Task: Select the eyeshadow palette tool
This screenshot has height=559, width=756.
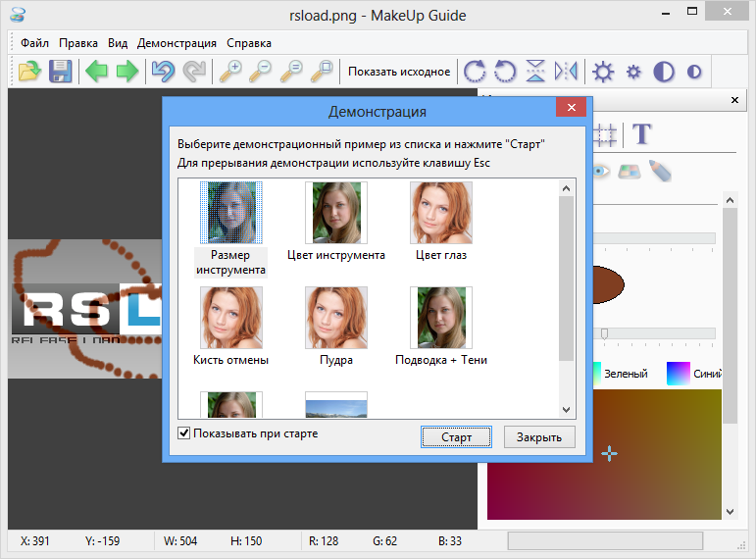Action: [630, 172]
